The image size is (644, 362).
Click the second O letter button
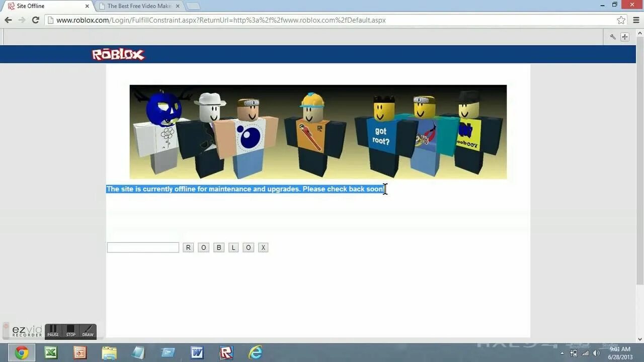(x=248, y=247)
